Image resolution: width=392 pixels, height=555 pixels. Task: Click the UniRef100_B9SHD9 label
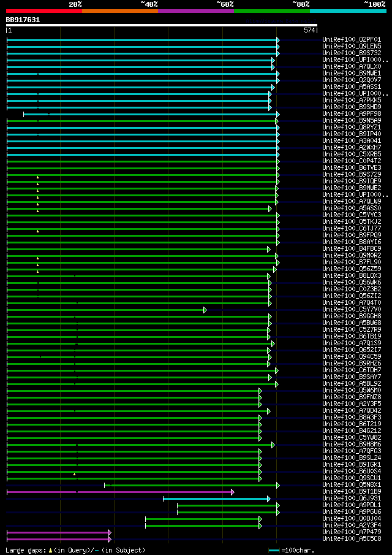click(x=352, y=107)
